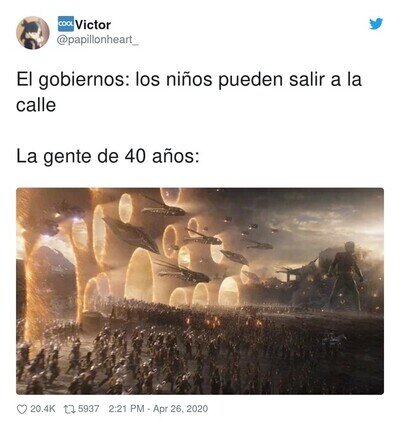Click the blue COOL badge beside Victor
Viewport: 400px width, 424px height.
coord(66,24)
